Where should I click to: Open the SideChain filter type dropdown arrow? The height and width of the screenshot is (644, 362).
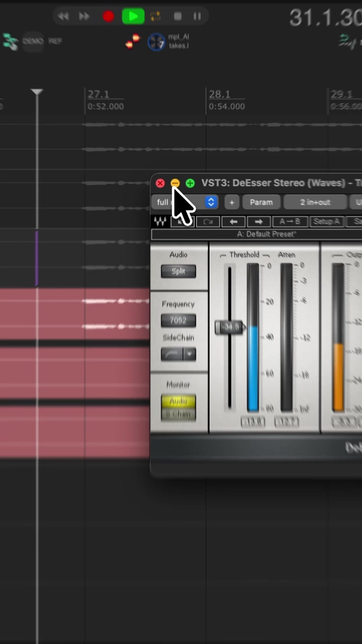click(190, 354)
